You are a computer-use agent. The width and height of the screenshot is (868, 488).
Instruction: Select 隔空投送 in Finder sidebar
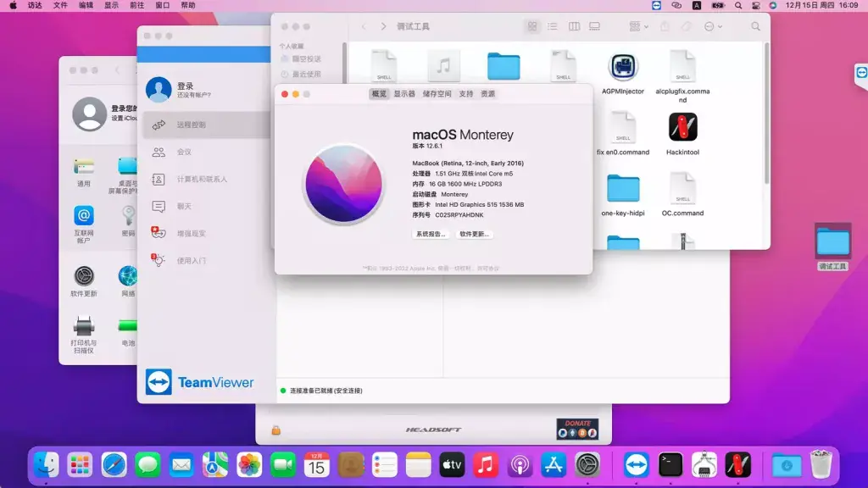pyautogui.click(x=301, y=58)
